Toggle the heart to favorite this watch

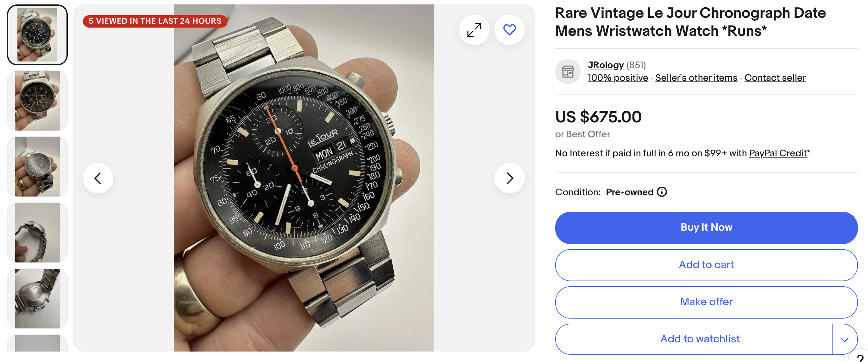point(509,30)
